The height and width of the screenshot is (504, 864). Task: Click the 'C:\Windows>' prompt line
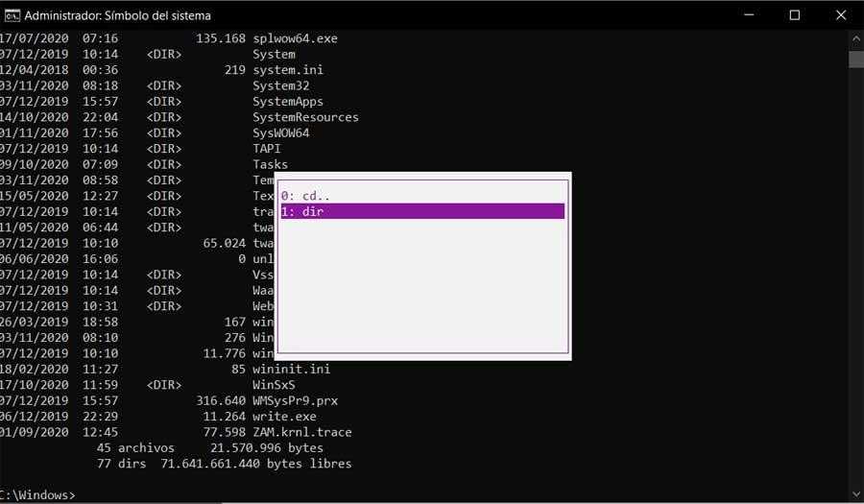click(37, 495)
